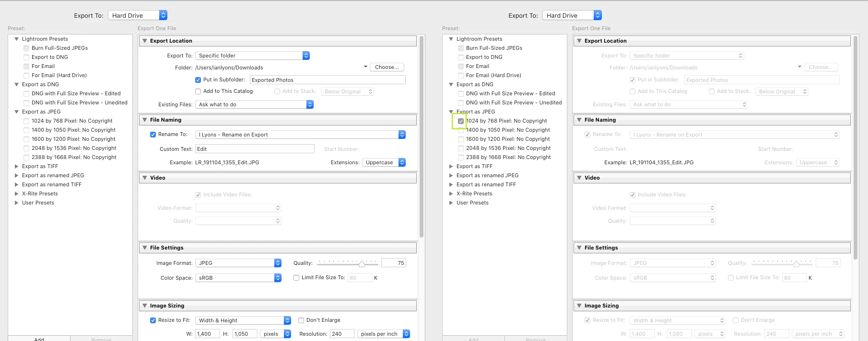Viewport: 868px width, 341px height.
Task: Expand the left User Presets group
Action: pyautogui.click(x=17, y=203)
